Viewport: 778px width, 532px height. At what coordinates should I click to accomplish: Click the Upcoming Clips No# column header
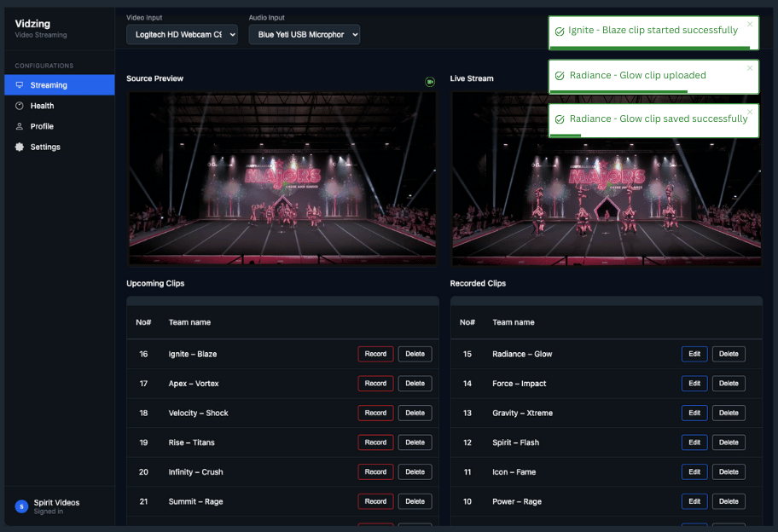pos(143,322)
